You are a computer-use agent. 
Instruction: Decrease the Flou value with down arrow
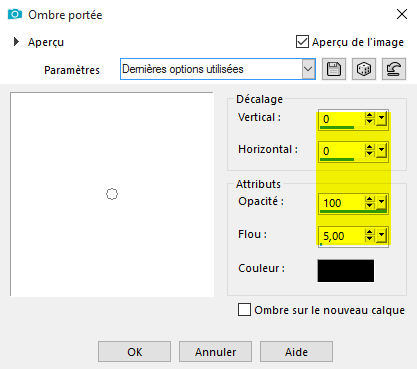[369, 238]
